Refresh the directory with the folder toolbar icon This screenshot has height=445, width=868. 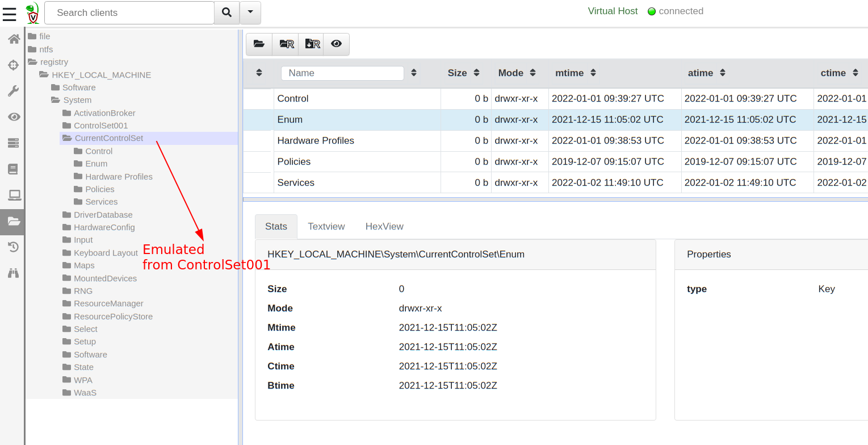[x=259, y=44]
